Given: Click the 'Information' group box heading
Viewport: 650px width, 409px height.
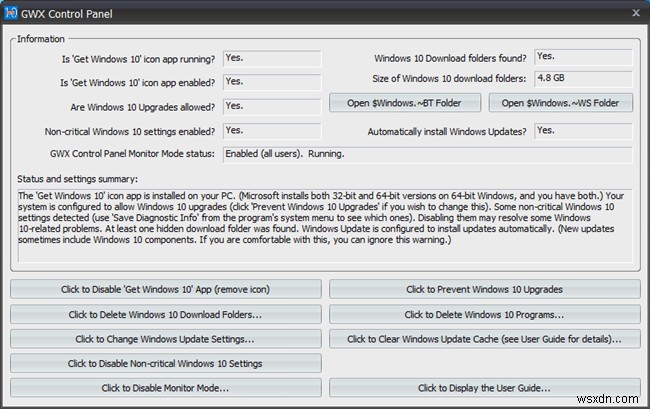Looking at the screenshot, I should click(x=41, y=39).
